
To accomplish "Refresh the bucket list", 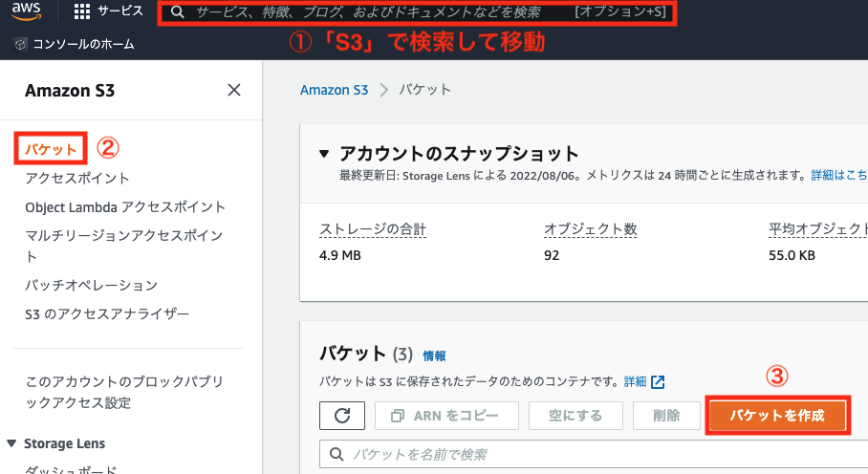I will pos(342,416).
